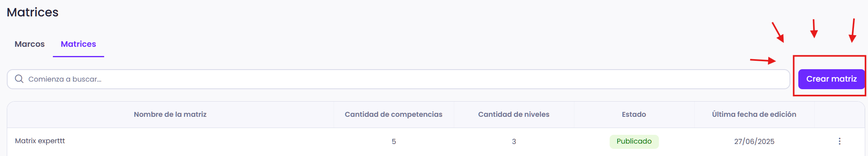This screenshot has width=868, height=156.
Task: Click the competencies count value 5
Action: pyautogui.click(x=394, y=142)
